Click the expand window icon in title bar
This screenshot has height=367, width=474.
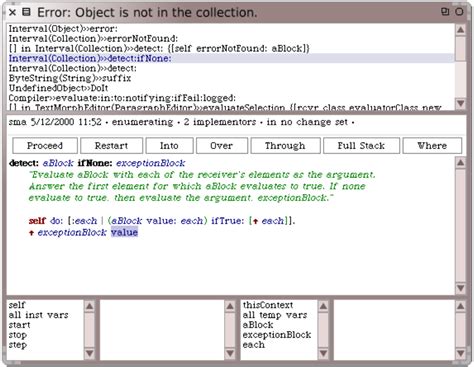tap(445, 12)
